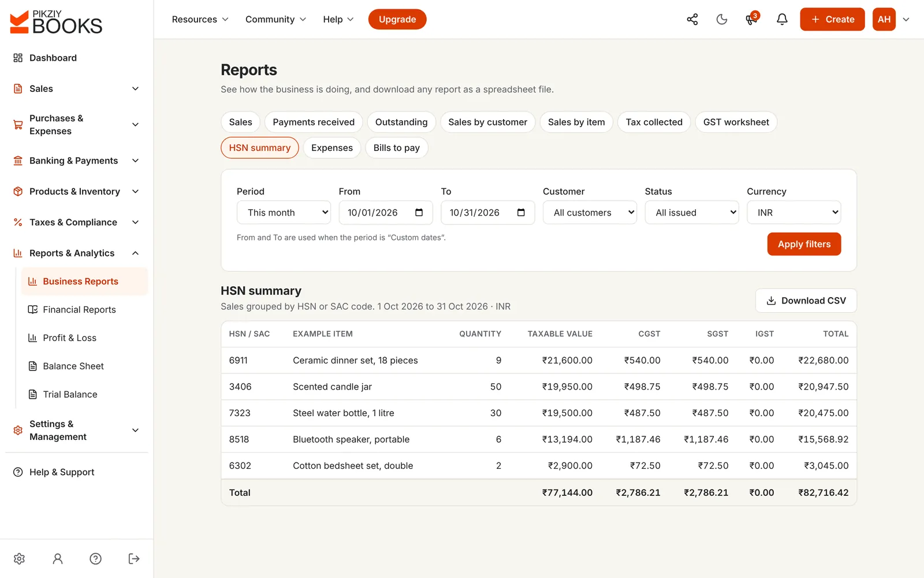Open Balance Sheet in the sidebar
The height and width of the screenshot is (578, 924).
(x=84, y=366)
